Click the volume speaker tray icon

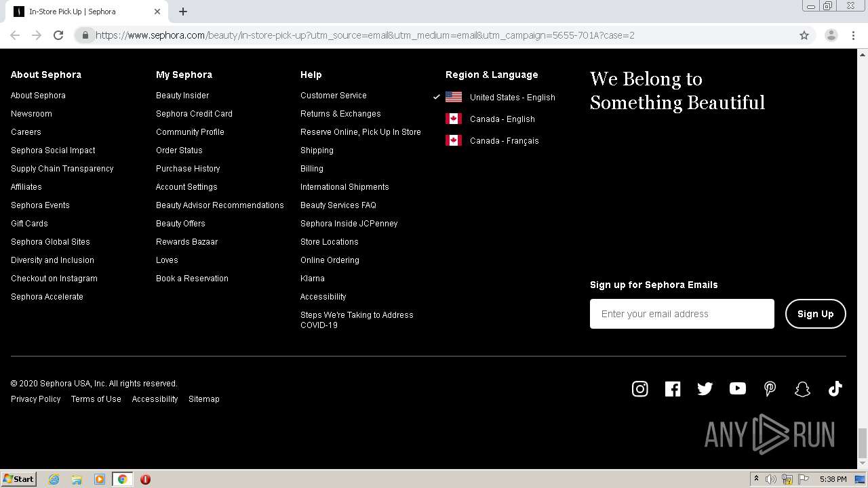[x=771, y=479]
